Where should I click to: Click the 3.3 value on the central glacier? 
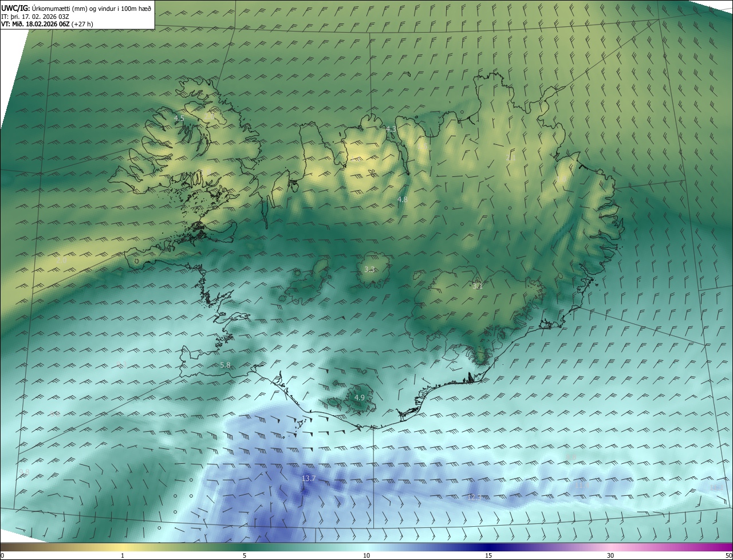coord(369,269)
